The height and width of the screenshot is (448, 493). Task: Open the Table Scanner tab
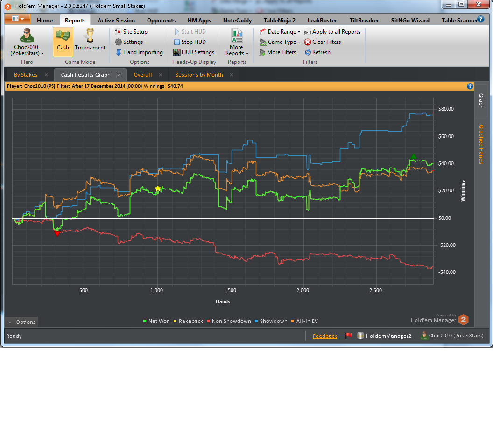pos(459,21)
